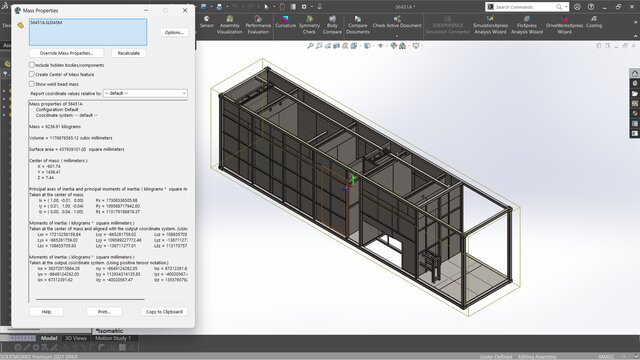Screen dimensions: 640x360
Task: Open Symmetry Check
Action: pos(309,25)
